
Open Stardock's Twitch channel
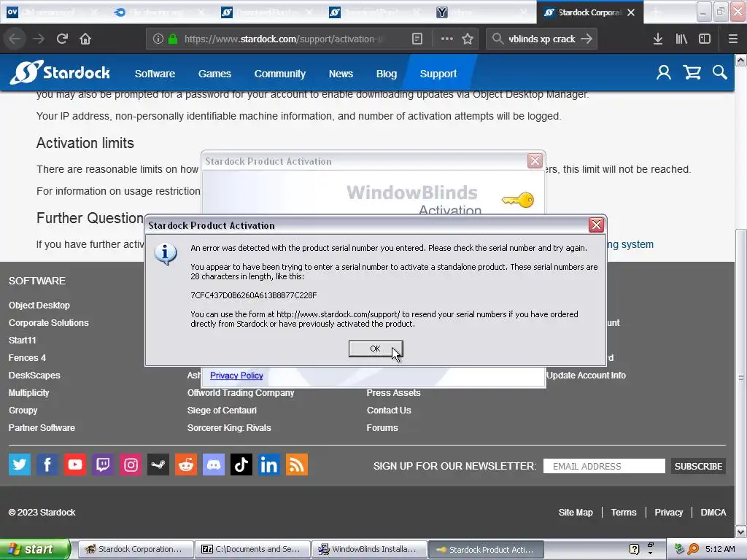point(102,464)
